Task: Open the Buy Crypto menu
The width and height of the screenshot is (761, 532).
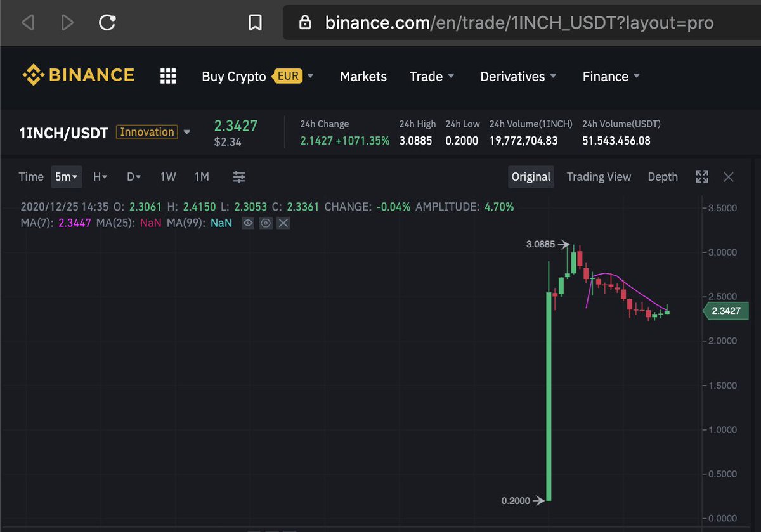Action: [234, 76]
